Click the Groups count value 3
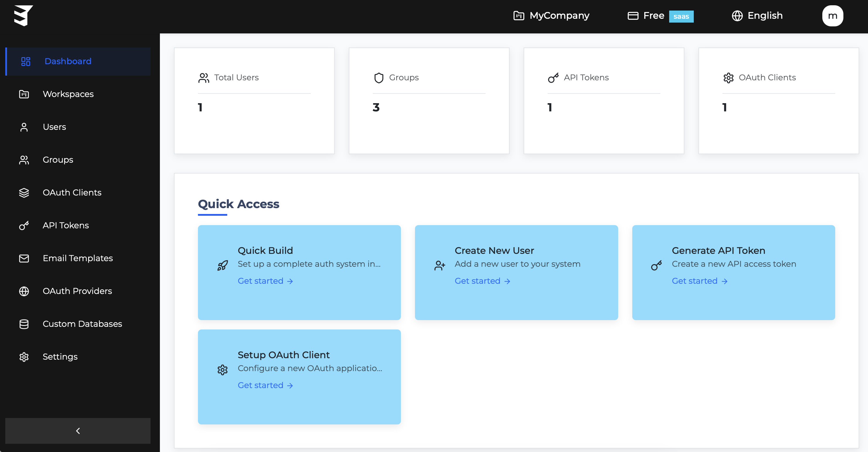Viewport: 868px width, 452px height. tap(376, 108)
